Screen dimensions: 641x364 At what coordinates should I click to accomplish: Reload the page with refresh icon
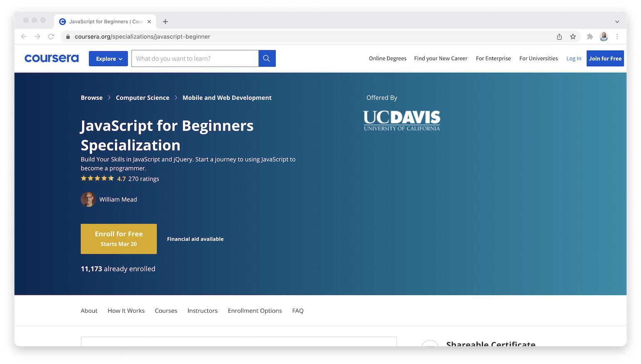point(51,37)
